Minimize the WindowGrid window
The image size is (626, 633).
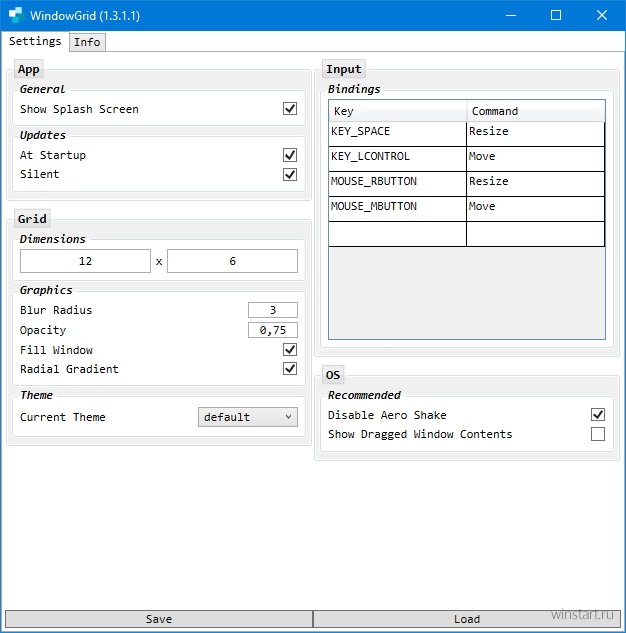[x=511, y=15]
